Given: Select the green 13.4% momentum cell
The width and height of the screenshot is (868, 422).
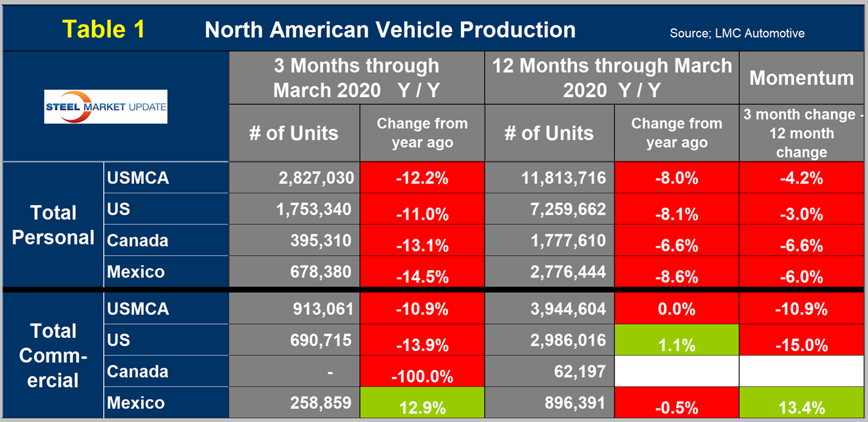Looking at the screenshot, I should (x=801, y=404).
